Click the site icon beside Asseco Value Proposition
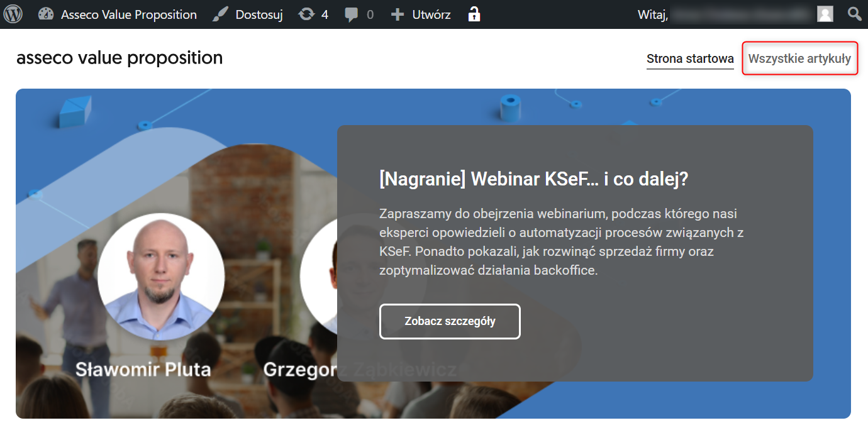This screenshot has height=435, width=868. 45,13
